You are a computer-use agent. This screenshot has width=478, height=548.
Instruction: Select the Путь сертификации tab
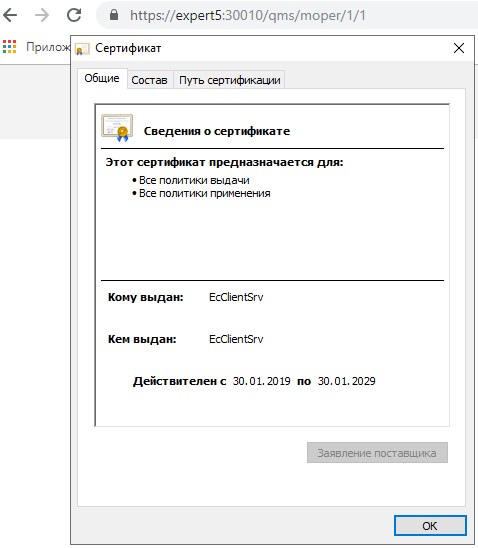(230, 80)
